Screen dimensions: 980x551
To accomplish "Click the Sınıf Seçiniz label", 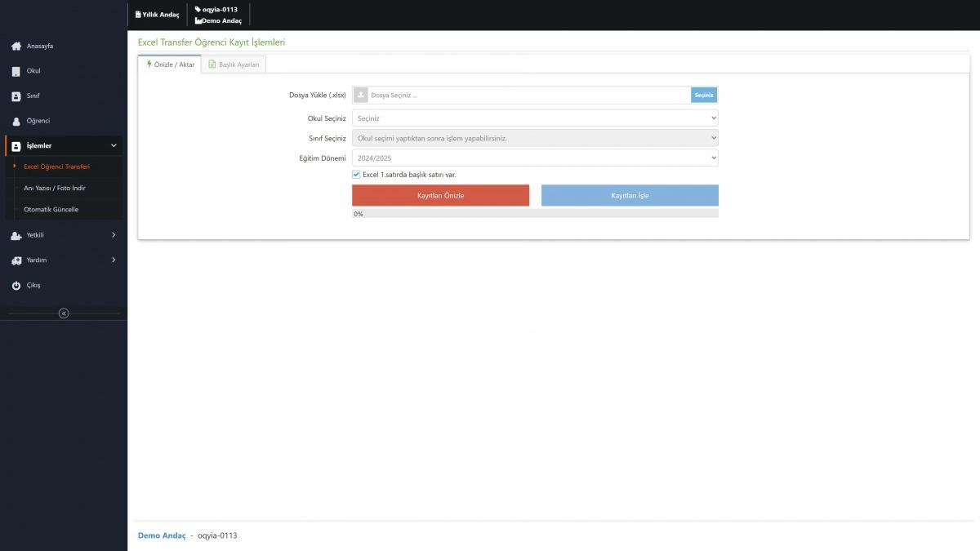I will pyautogui.click(x=327, y=138).
